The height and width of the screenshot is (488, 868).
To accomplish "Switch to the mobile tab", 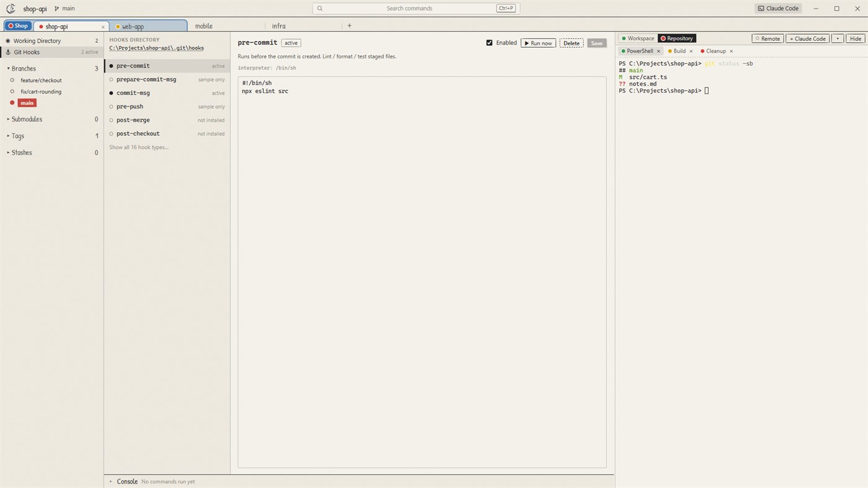I will tap(226, 26).
